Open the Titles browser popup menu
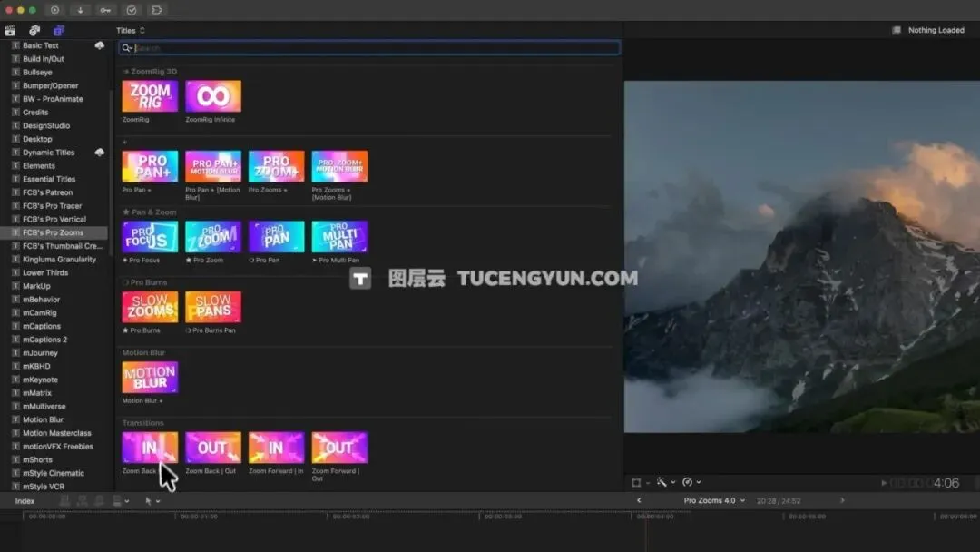The height and width of the screenshot is (552, 980). (130, 30)
